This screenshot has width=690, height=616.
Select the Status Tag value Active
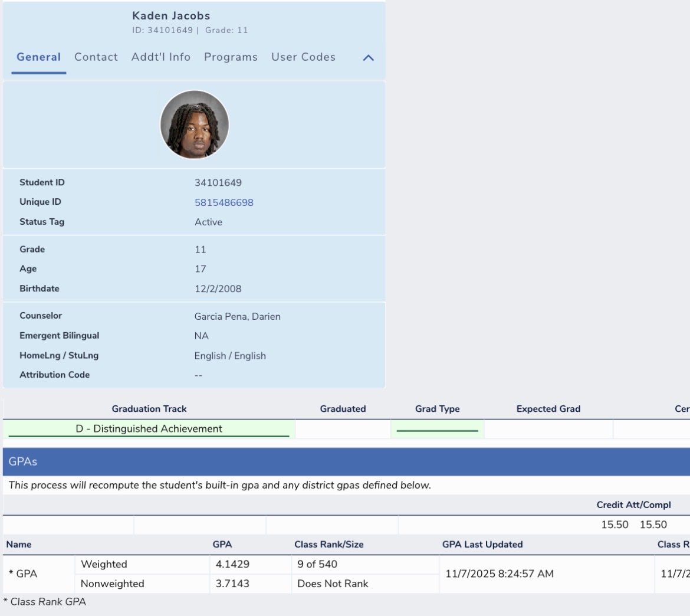209,222
